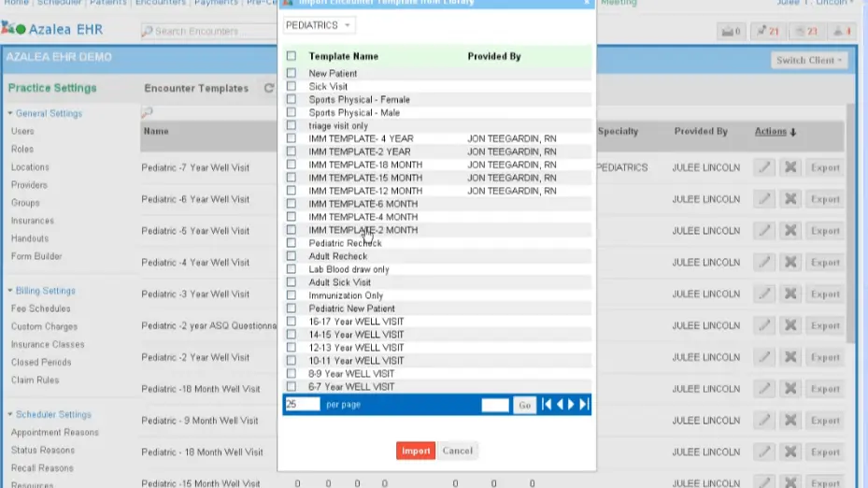The height and width of the screenshot is (488, 868).
Task: Go to the first page of templates
Action: tap(548, 405)
